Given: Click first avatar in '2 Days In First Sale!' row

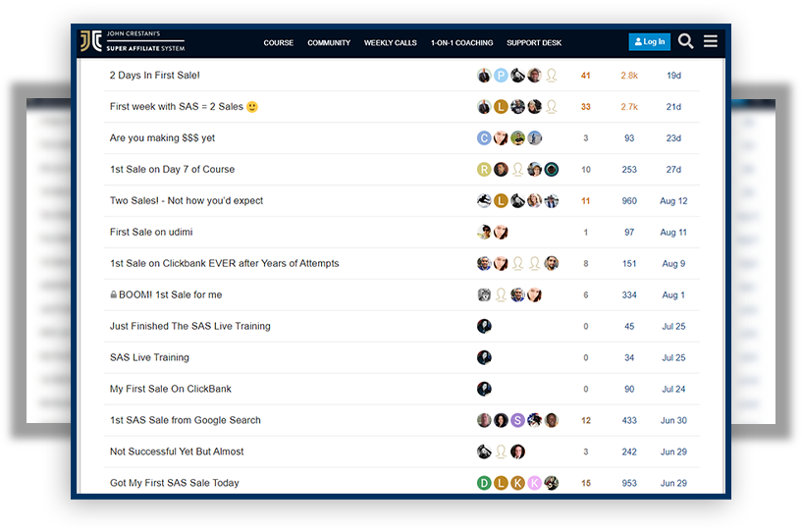Looking at the screenshot, I should [484, 76].
